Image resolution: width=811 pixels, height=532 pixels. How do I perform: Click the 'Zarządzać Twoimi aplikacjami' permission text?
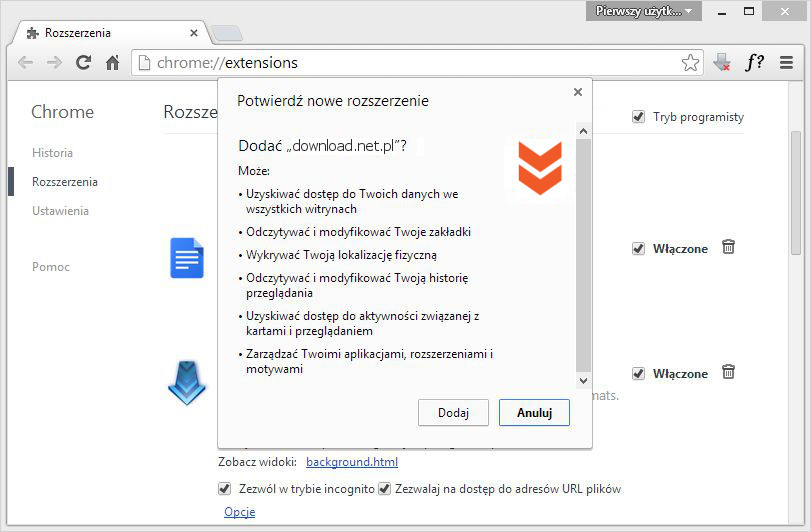click(369, 361)
